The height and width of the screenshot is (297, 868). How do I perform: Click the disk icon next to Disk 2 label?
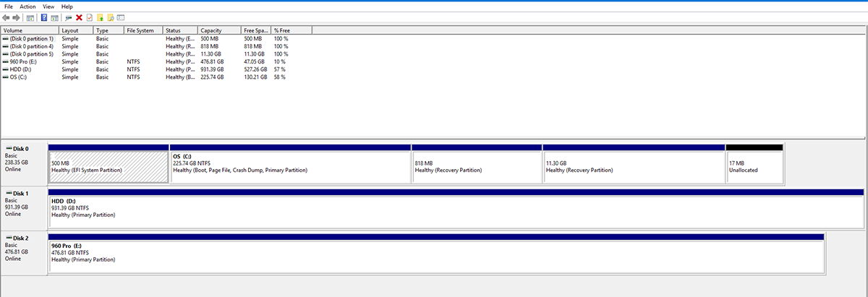[x=9, y=238]
